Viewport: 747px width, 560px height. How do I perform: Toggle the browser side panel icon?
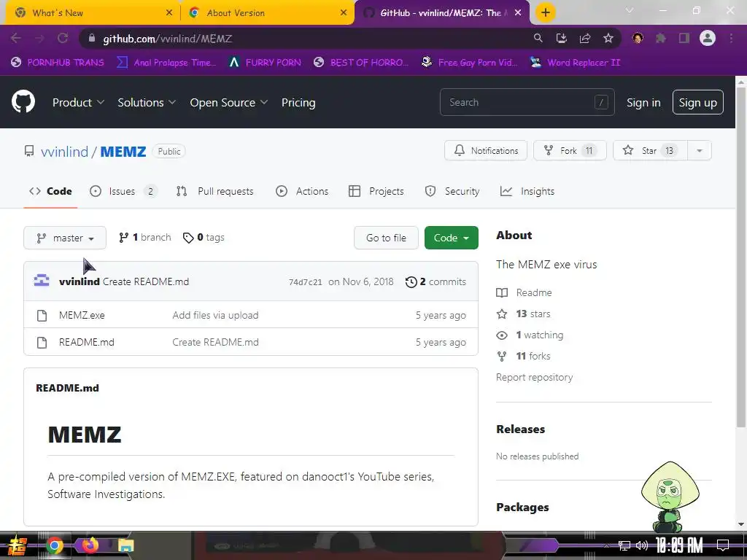(684, 38)
